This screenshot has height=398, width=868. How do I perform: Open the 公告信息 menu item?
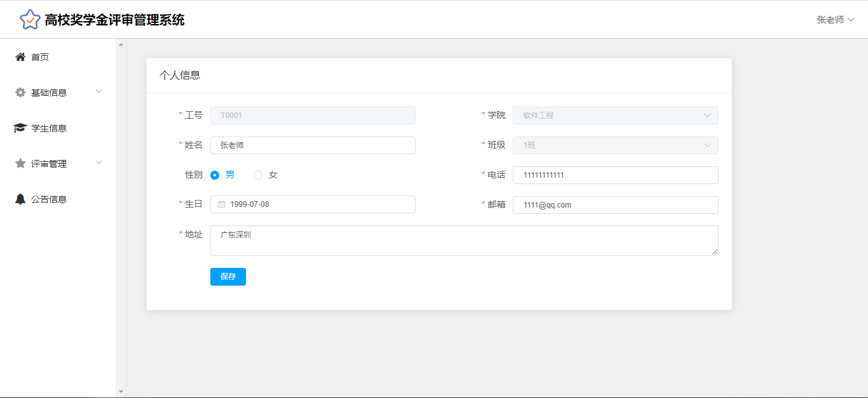pyautogui.click(x=58, y=199)
